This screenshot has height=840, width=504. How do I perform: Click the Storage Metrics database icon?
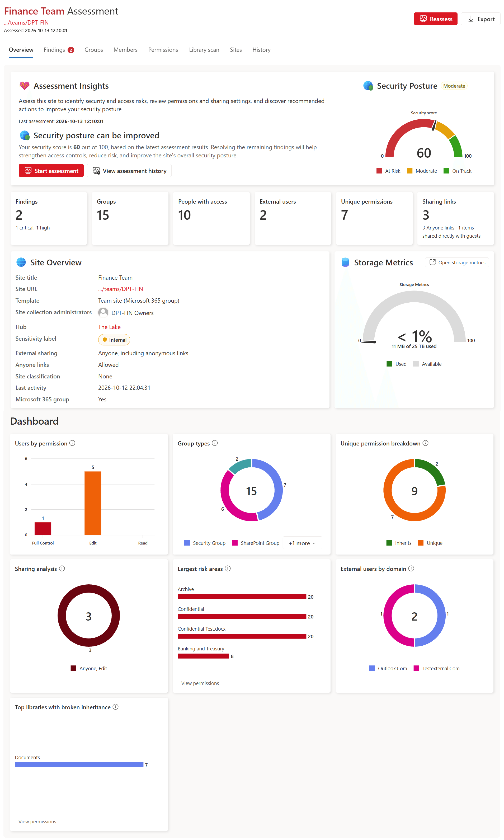[x=345, y=262]
